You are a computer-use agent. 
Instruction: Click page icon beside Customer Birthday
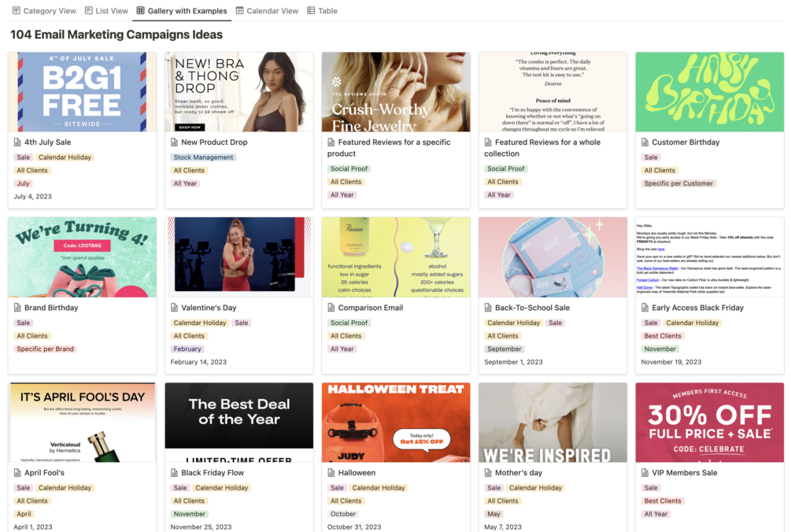[x=645, y=142]
